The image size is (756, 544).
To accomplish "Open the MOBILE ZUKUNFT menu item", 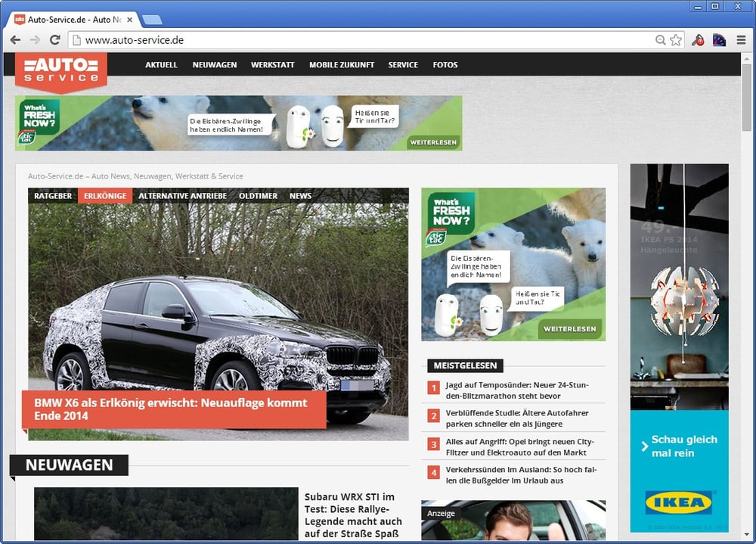I will [342, 64].
